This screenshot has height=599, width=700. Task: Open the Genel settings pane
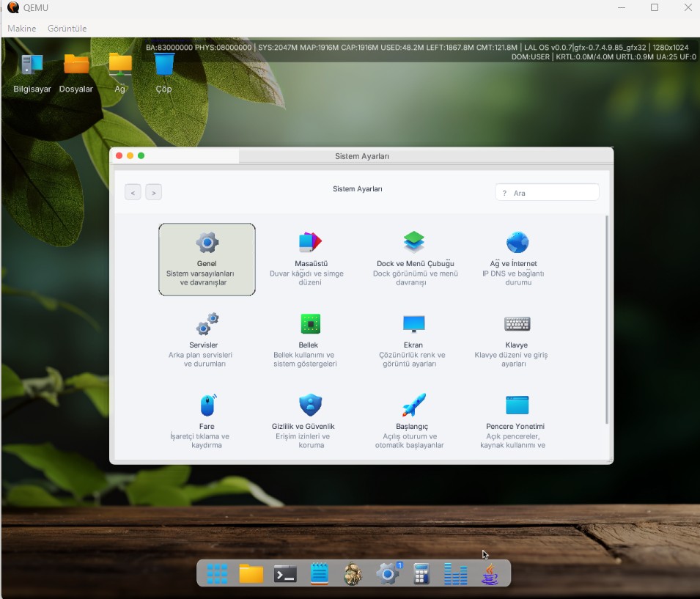coord(207,259)
